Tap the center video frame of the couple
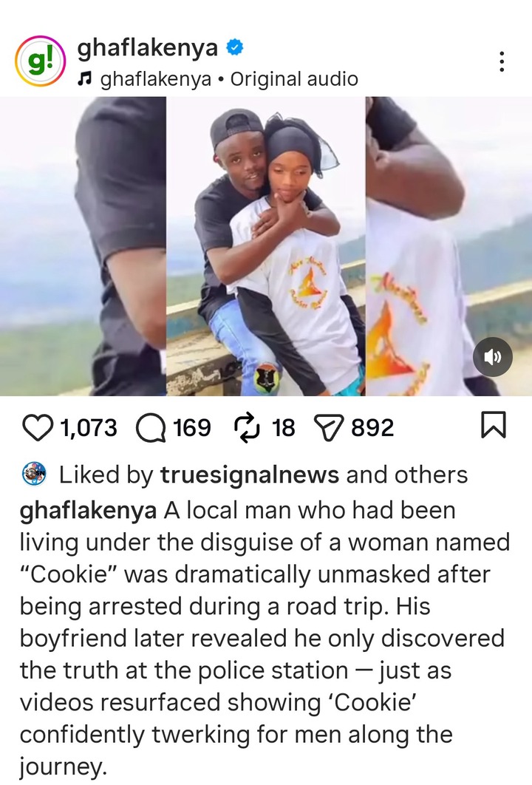Viewport: 532px width, 785px height. [x=266, y=246]
